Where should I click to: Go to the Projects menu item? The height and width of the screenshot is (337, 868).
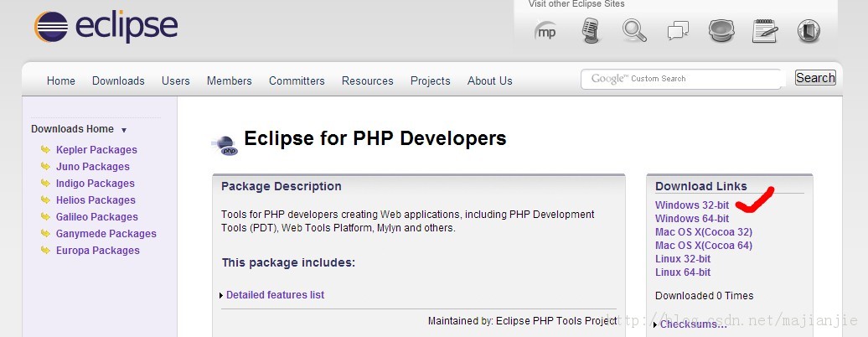pos(430,81)
